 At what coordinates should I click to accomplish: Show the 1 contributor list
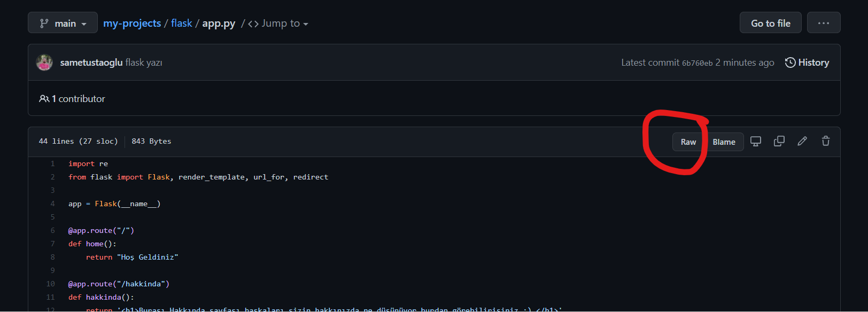72,99
